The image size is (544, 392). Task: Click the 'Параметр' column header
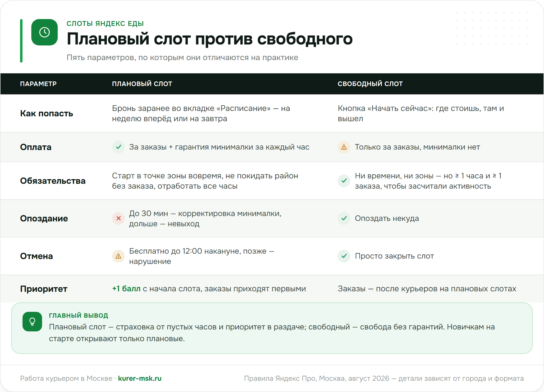click(38, 84)
